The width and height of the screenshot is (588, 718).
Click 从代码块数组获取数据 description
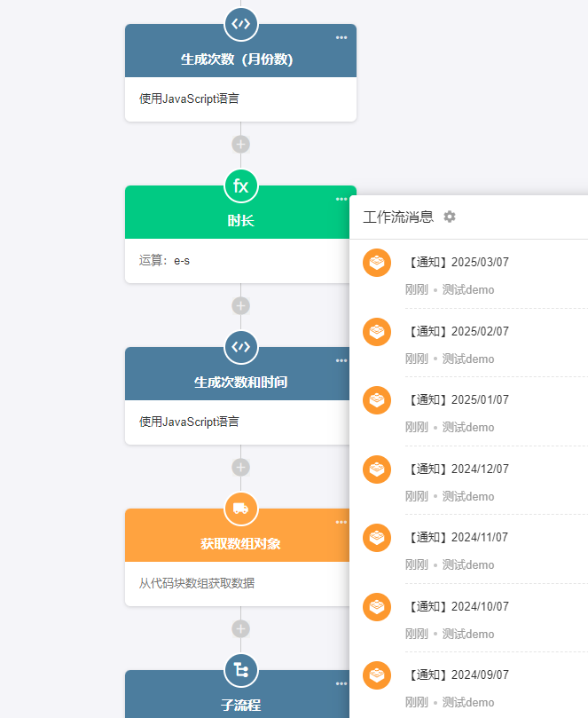[197, 583]
